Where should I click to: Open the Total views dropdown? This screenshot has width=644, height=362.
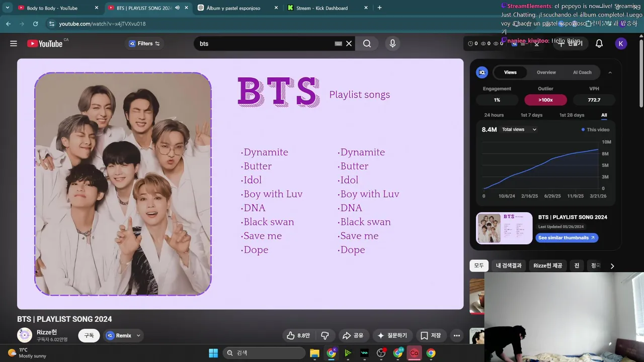coord(519,130)
